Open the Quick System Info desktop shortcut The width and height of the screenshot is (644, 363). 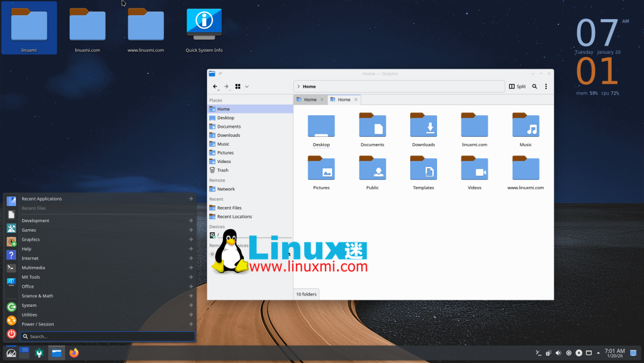tap(203, 24)
